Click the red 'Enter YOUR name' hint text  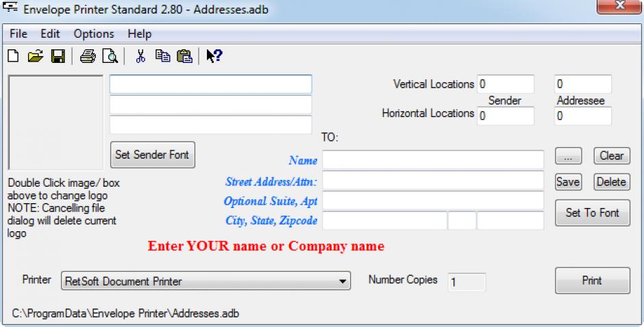click(x=266, y=246)
